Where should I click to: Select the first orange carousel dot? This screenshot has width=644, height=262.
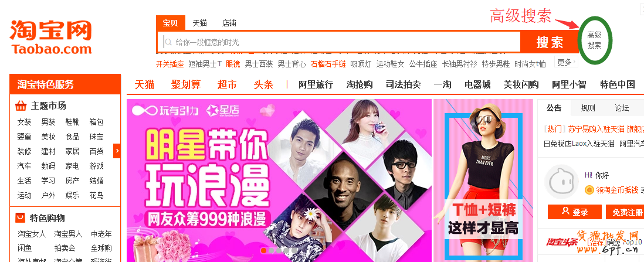point(264,250)
